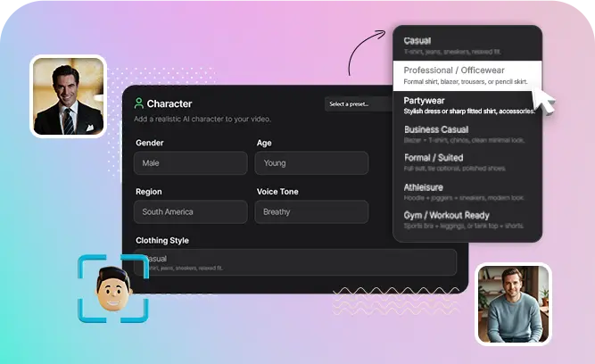595x364 pixels.
Task: Click the suited man portrait thumbnail
Action: coord(69,96)
